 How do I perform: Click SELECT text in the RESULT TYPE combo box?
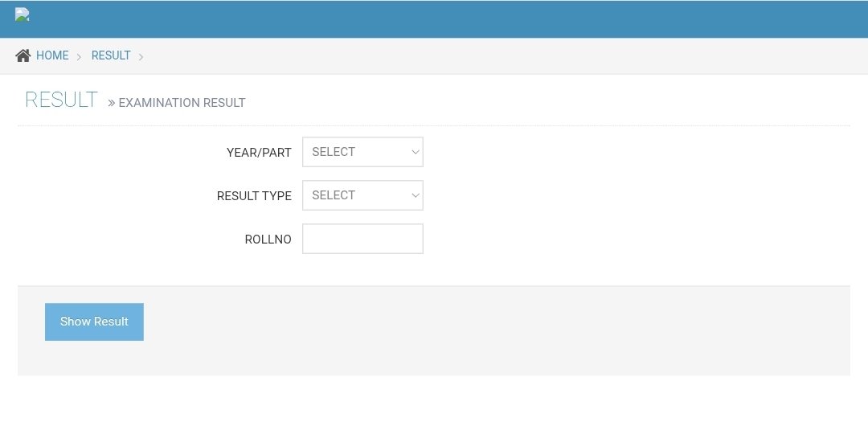tap(334, 195)
